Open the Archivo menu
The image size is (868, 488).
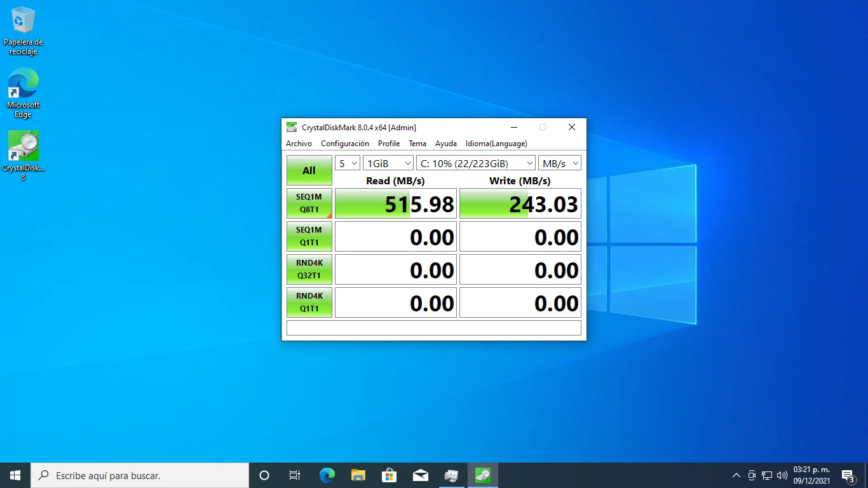tap(299, 144)
